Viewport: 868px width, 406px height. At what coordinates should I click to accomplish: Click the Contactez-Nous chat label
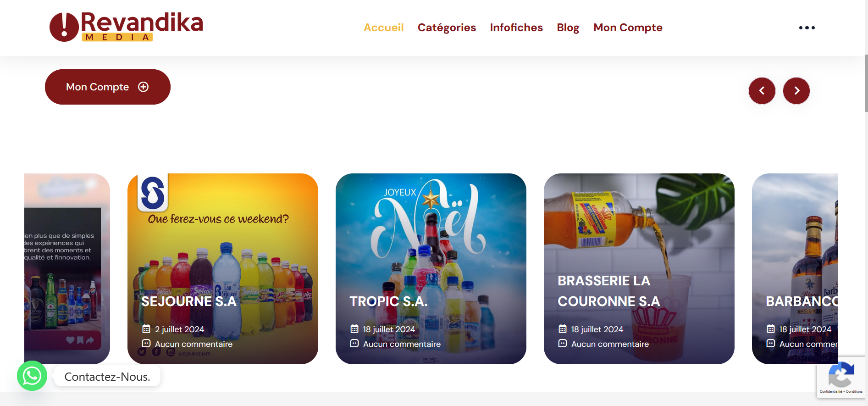(x=107, y=376)
